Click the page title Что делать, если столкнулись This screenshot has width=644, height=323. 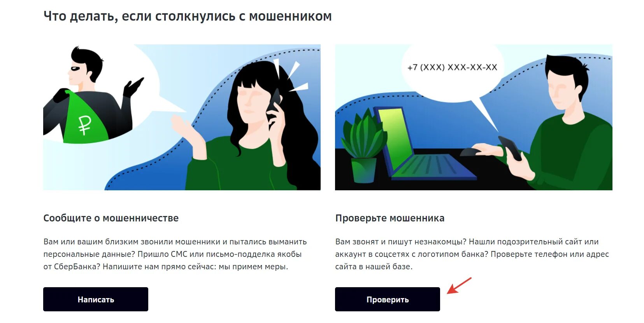pos(188,16)
